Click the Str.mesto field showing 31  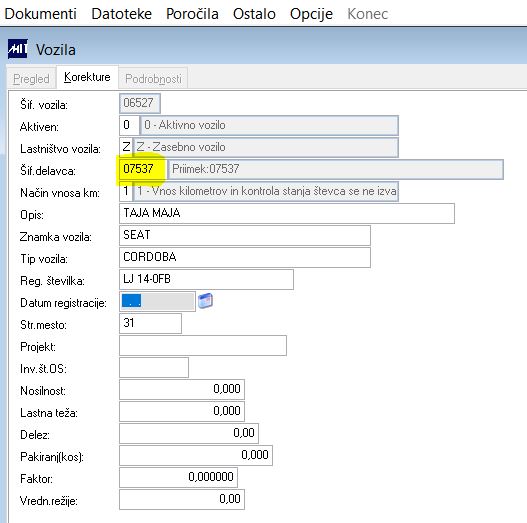(150, 323)
